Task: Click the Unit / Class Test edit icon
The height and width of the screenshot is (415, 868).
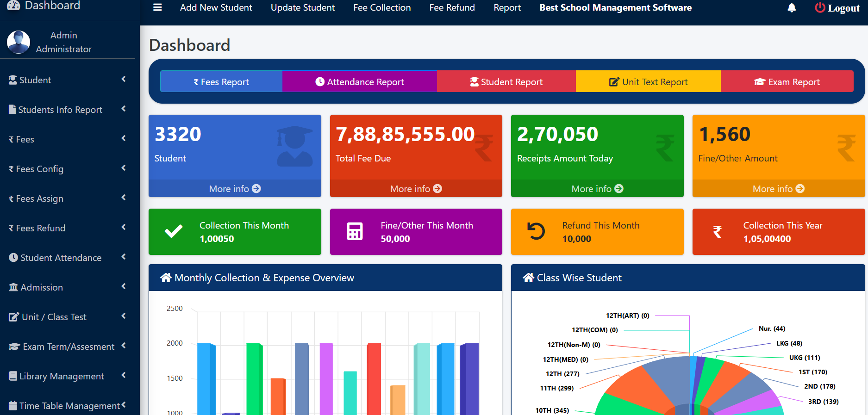Action: [x=14, y=317]
